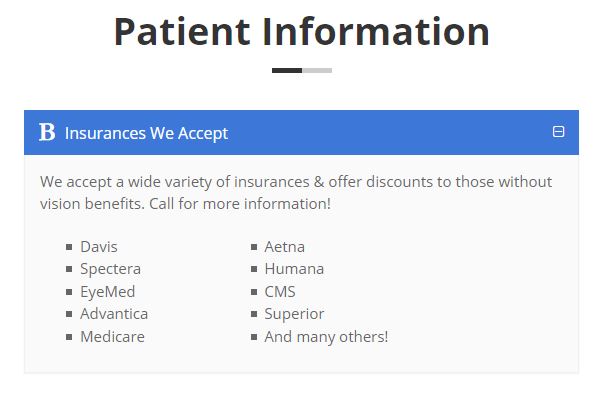Select Humana in the list

point(294,269)
